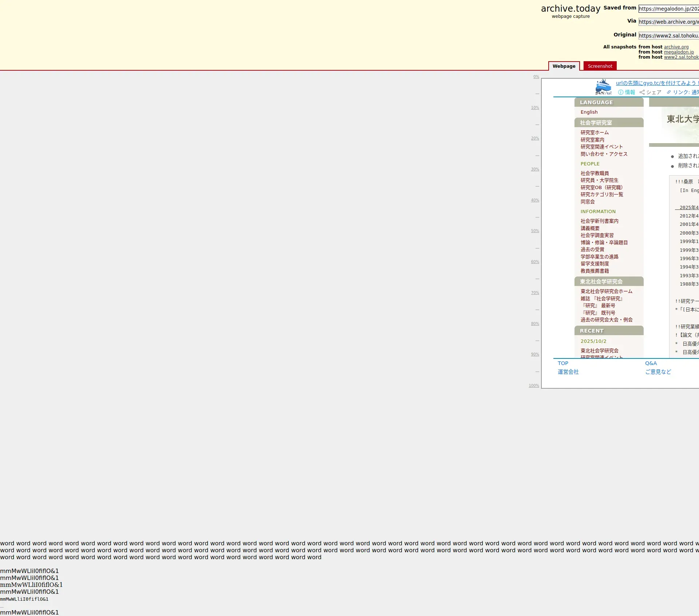Click the 情報 info circle icon
This screenshot has width=699, height=616.
tap(621, 92)
